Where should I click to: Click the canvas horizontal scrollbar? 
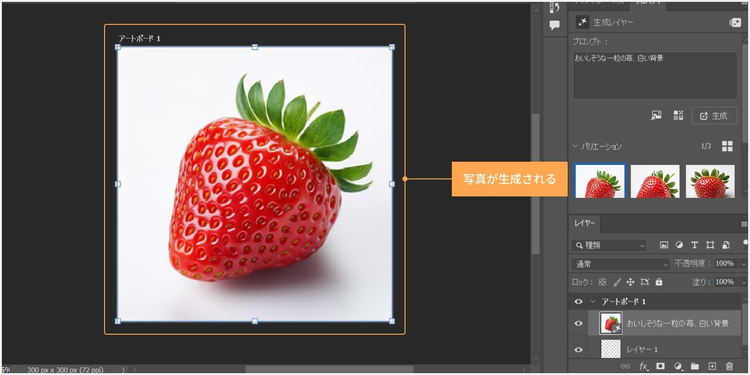coord(329,370)
